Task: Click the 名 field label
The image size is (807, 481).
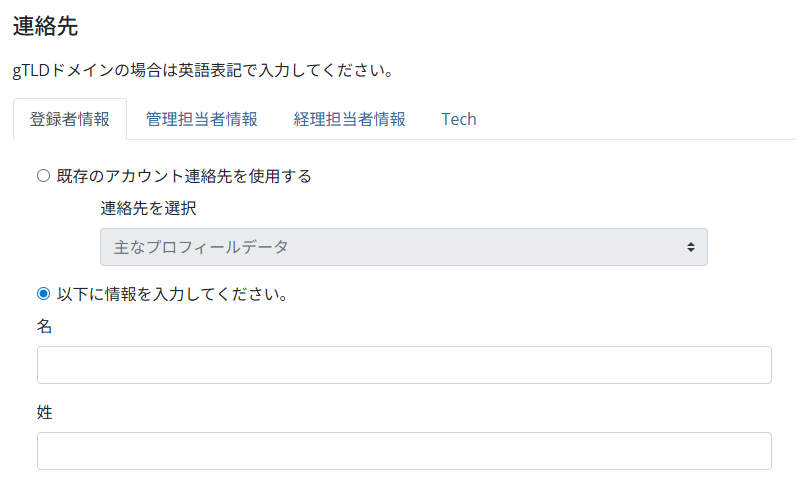Action: [x=44, y=326]
